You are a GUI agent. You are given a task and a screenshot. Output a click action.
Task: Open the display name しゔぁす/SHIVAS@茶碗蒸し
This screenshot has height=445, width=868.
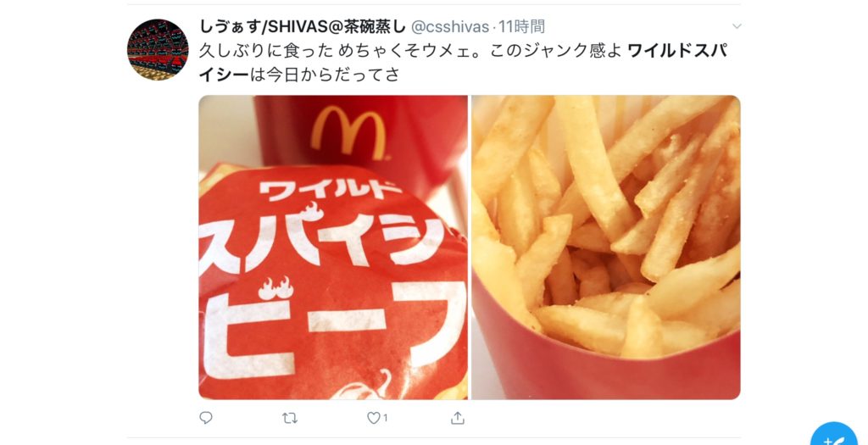[x=303, y=26]
